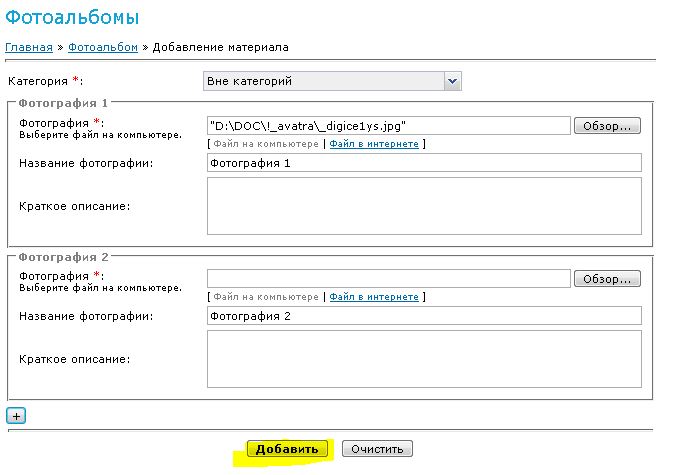The height and width of the screenshot is (475, 676).
Task: Select Файл на компьютере option for Фотография 1
Action: (266, 144)
